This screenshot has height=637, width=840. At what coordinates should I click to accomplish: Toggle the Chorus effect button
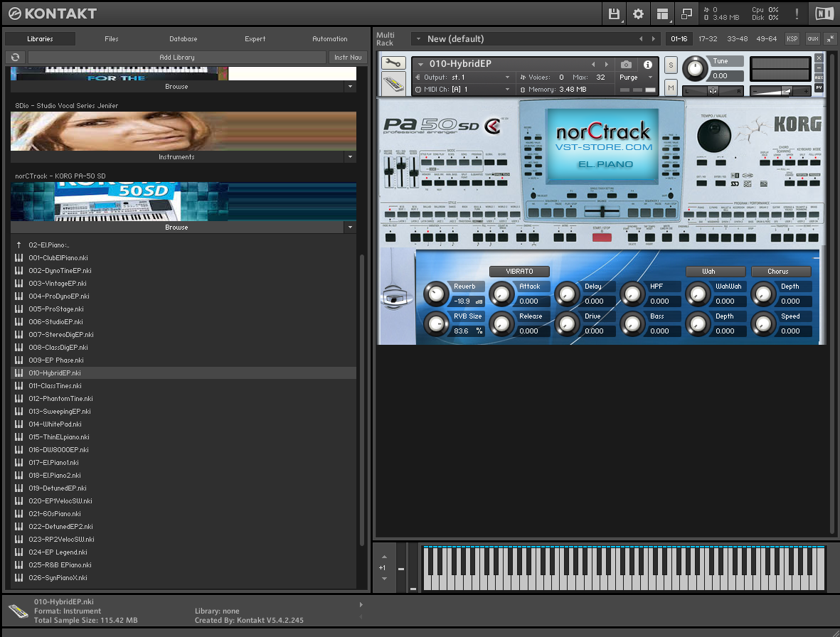coord(780,272)
